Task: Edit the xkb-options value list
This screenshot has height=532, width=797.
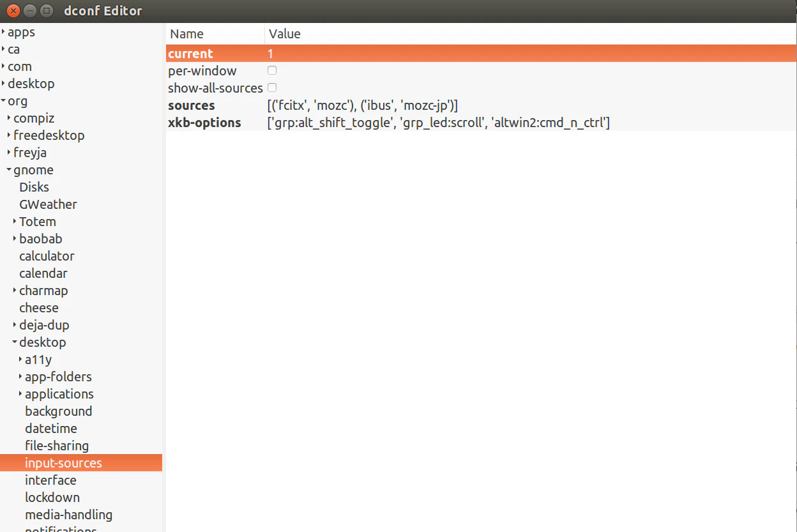Action: click(x=439, y=123)
